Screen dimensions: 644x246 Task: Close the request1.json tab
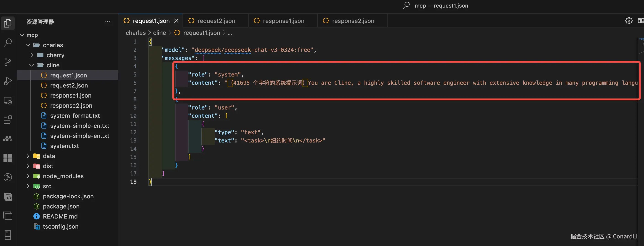tap(176, 21)
